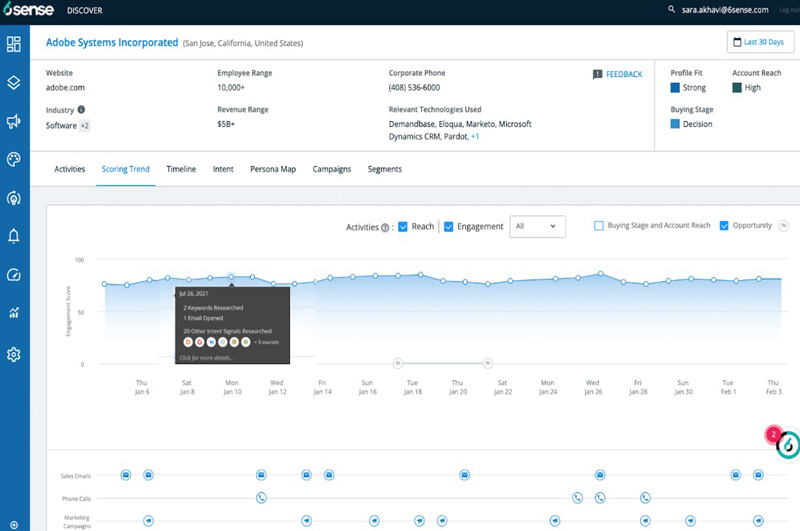800x531 pixels.
Task: Toggle the Opportunity checkbox
Action: click(724, 225)
